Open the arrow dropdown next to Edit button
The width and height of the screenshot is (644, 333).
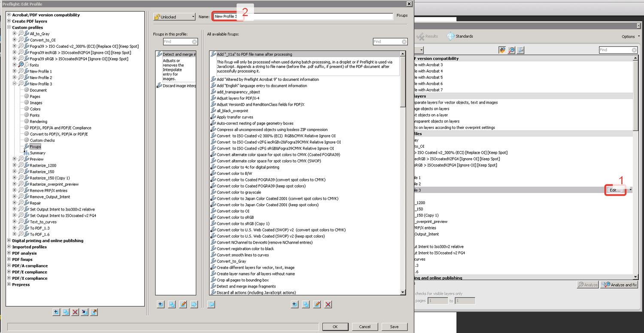click(630, 190)
